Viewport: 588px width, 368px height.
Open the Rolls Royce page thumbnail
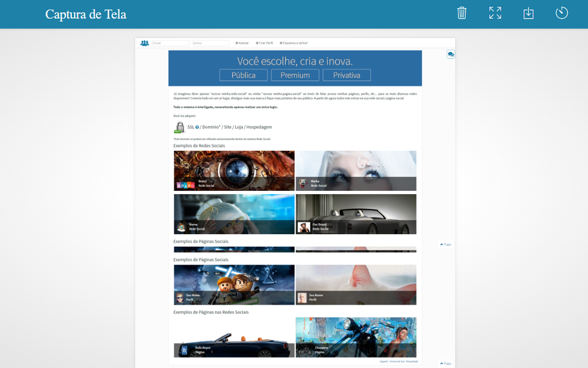pos(234,337)
